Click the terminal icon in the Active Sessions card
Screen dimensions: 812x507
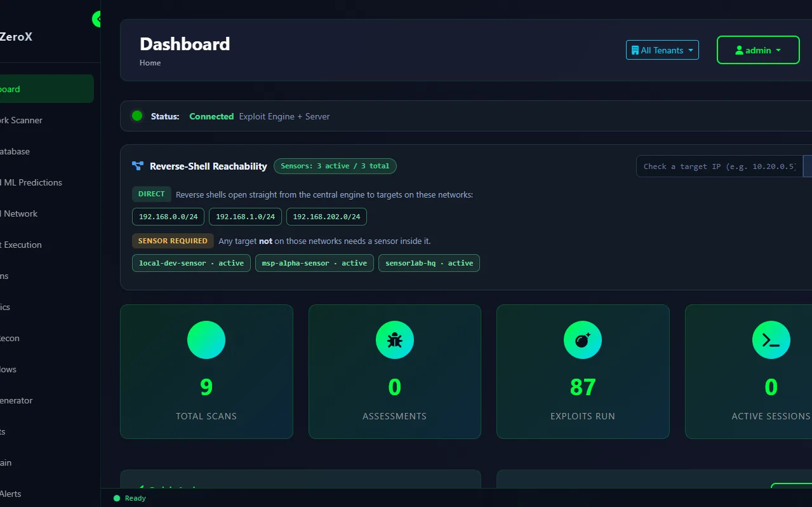[x=771, y=340]
